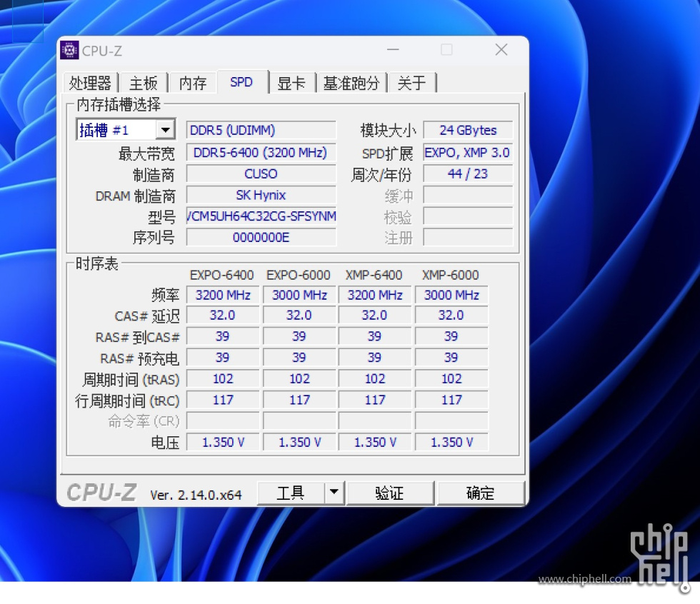This screenshot has width=700, height=604.
Task: Open the 关于 tab
Action: pos(411,83)
